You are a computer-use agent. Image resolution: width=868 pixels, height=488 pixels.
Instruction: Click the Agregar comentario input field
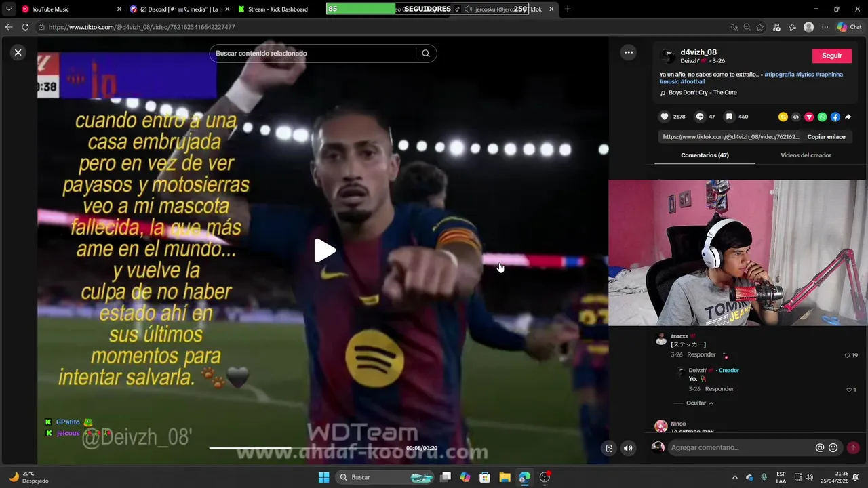741,447
